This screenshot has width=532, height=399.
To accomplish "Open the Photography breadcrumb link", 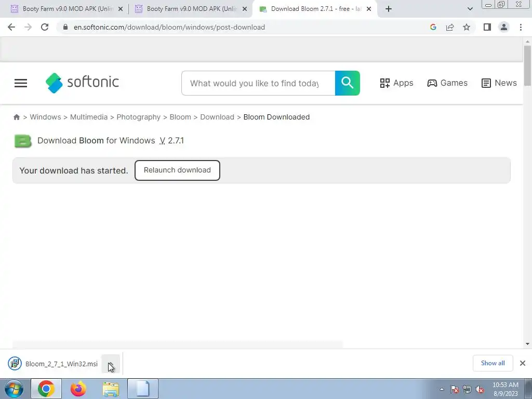I will click(138, 117).
